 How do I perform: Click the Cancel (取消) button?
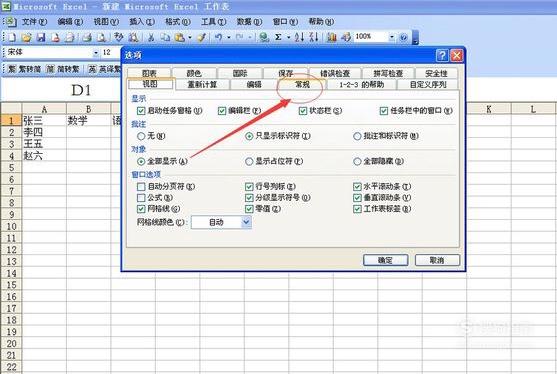tap(437, 260)
